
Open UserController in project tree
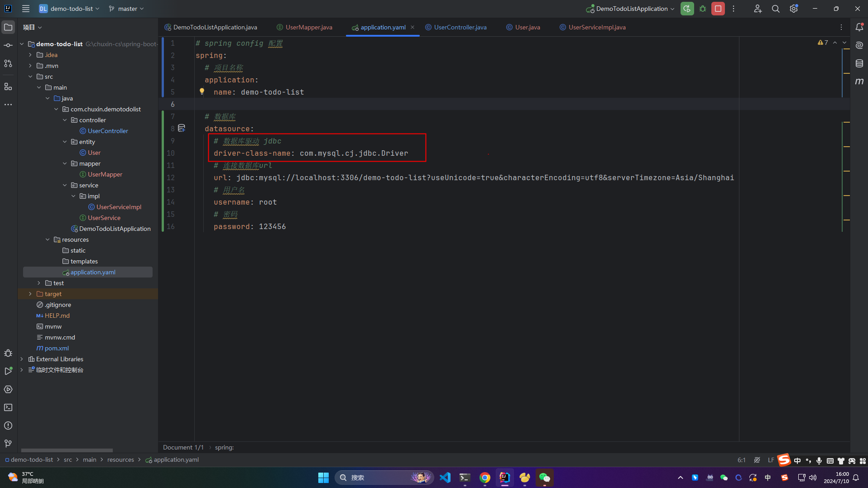[108, 131]
